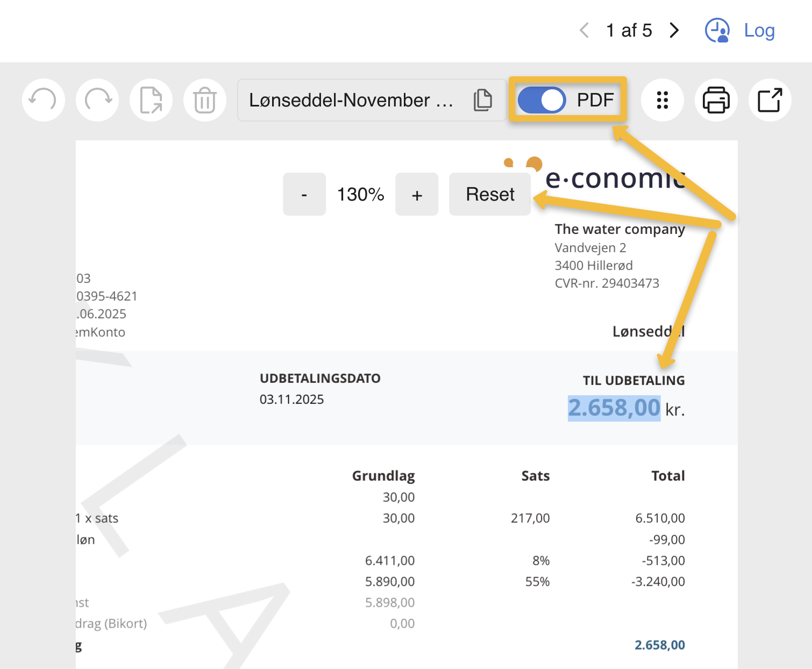This screenshot has height=669, width=812.
Task: Copy the file name with the copy icon
Action: (482, 100)
